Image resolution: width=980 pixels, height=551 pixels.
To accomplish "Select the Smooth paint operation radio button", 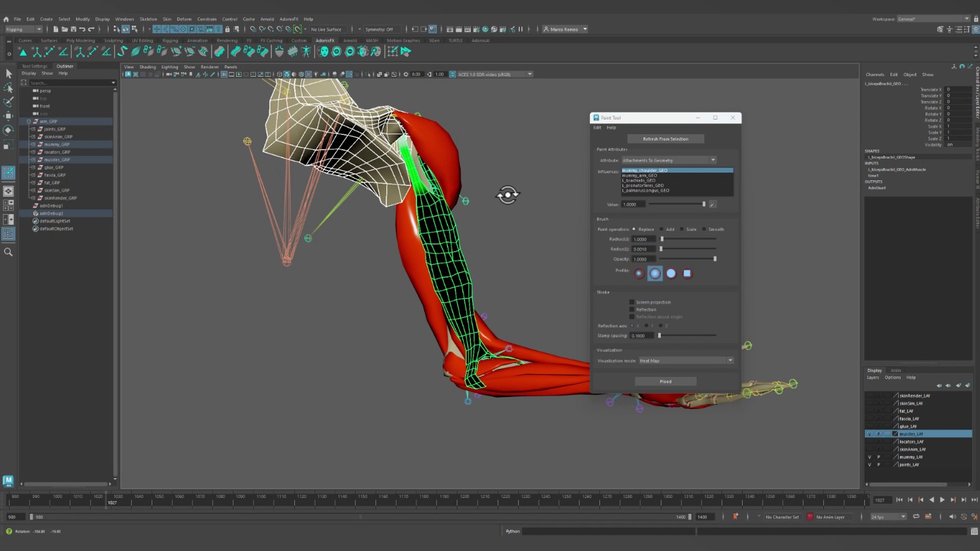I will point(704,229).
